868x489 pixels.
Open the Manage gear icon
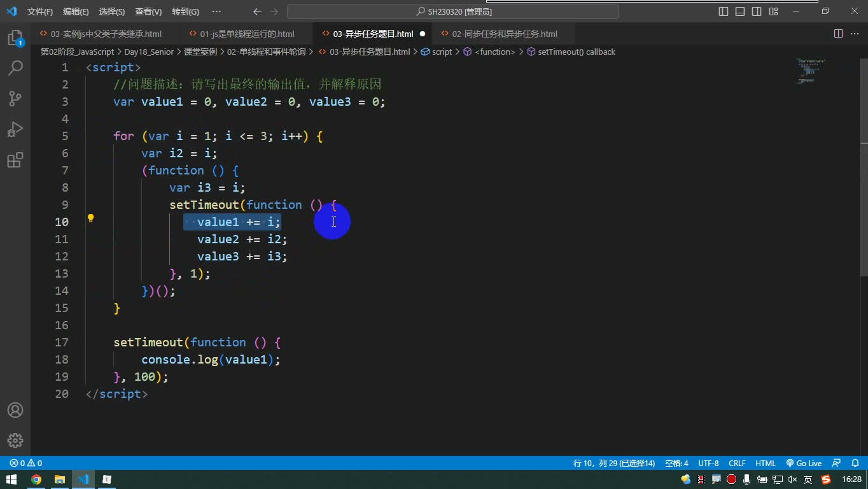tap(15, 441)
